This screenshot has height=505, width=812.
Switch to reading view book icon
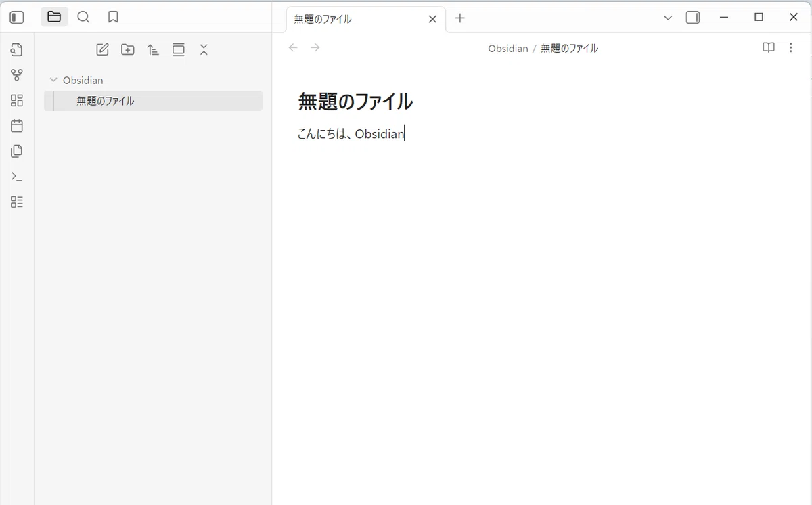pos(769,47)
